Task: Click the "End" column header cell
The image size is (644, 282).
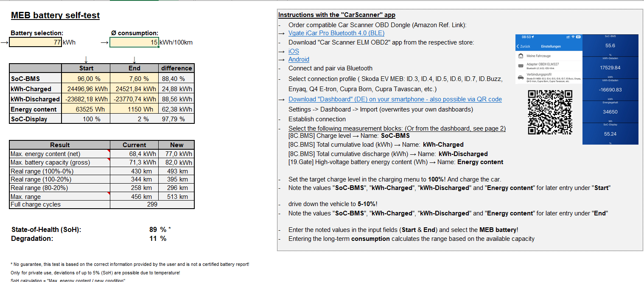Action: click(134, 68)
